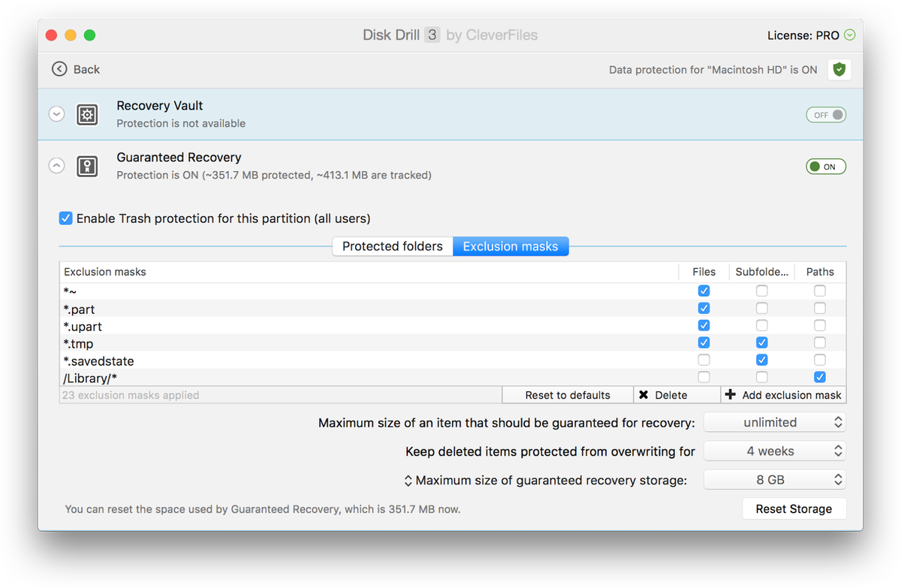Screen dimensions: 901x588
Task: Click '23 exclusion masks applied' status text
Action: (131, 395)
